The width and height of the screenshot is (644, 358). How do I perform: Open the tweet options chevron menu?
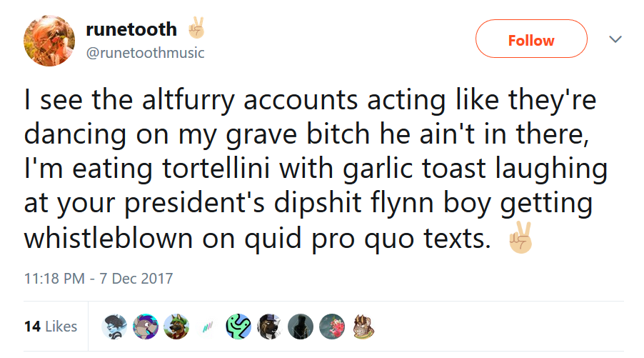[x=615, y=39]
